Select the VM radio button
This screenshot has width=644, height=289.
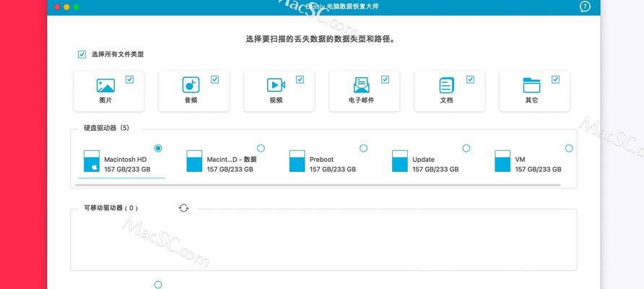(x=569, y=148)
